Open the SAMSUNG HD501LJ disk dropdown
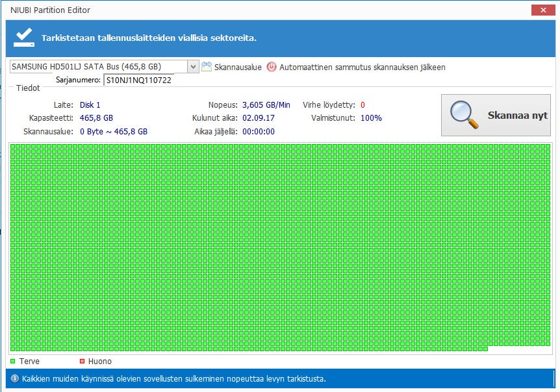 [193, 67]
